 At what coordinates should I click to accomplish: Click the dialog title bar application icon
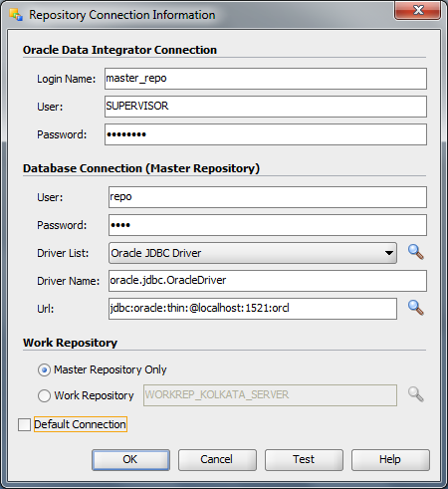(16, 15)
